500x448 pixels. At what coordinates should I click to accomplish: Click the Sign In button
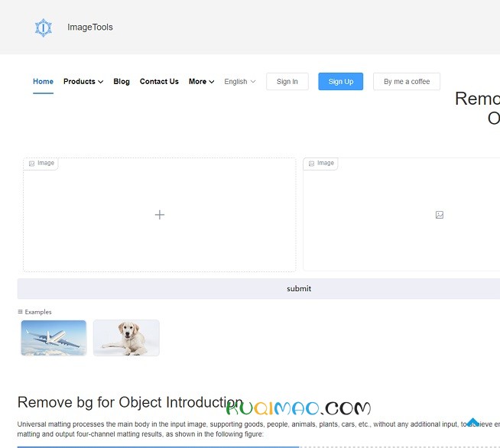click(287, 82)
